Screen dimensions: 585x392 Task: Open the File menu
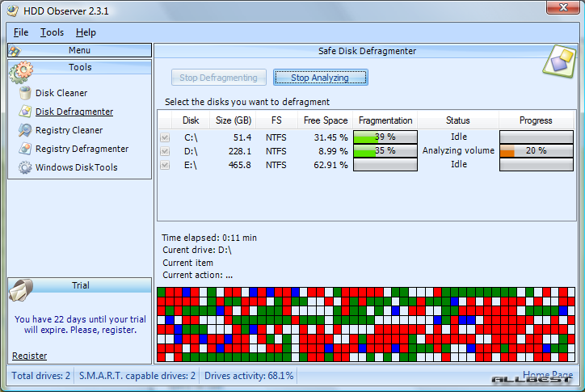click(x=21, y=32)
